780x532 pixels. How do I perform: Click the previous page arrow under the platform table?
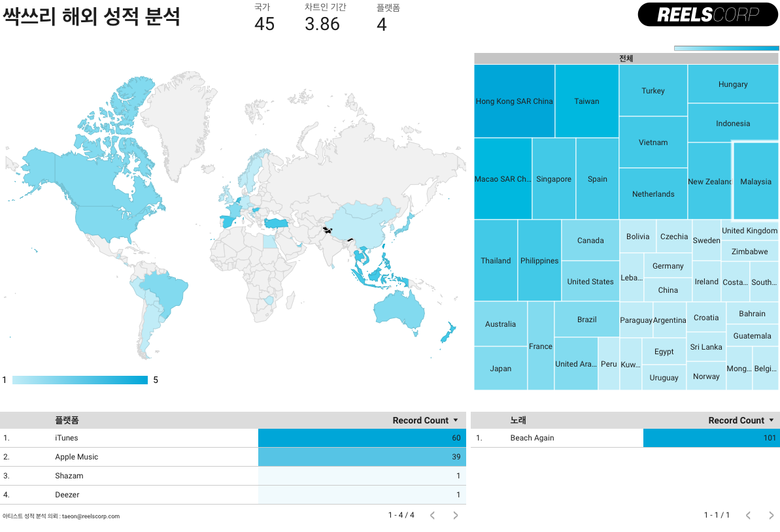pyautogui.click(x=432, y=515)
